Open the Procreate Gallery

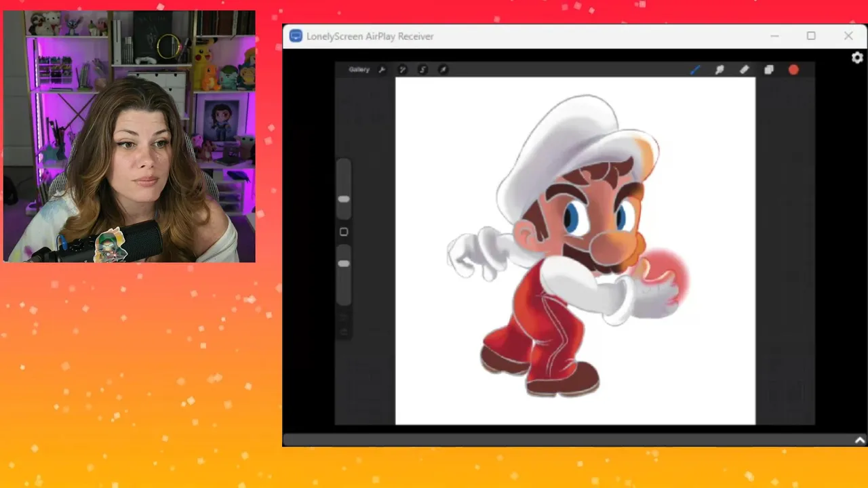tap(359, 69)
